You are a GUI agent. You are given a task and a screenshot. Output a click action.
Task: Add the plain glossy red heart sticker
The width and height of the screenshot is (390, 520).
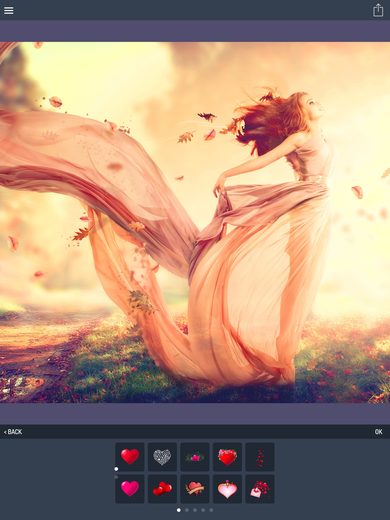coord(130,457)
